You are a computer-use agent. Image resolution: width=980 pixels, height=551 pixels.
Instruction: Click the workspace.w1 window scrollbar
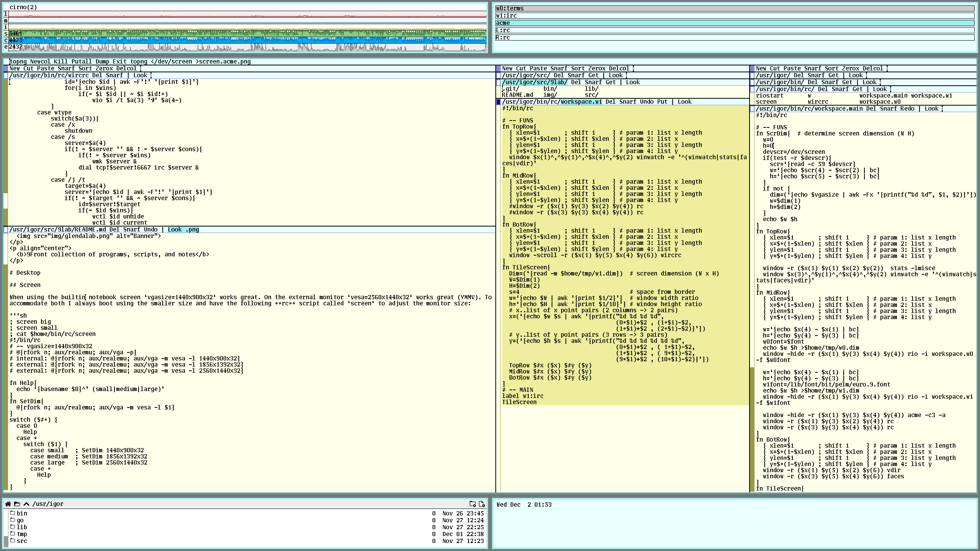pos(498,298)
